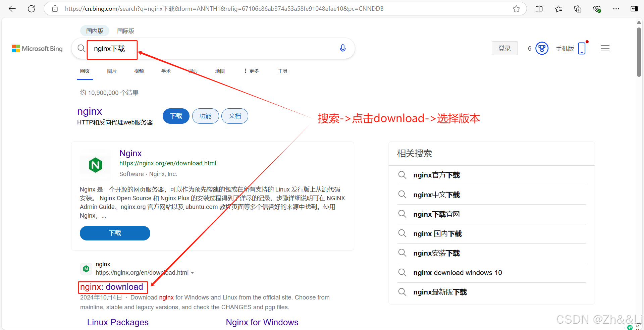Viewport: 644px width, 330px height.
Task: Open browser essentials heart icon
Action: point(597,9)
